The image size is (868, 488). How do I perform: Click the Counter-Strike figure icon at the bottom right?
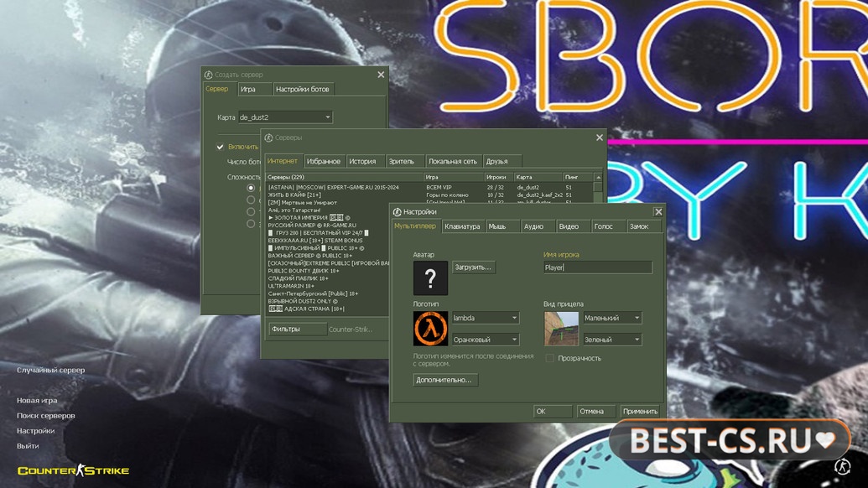coord(843,466)
